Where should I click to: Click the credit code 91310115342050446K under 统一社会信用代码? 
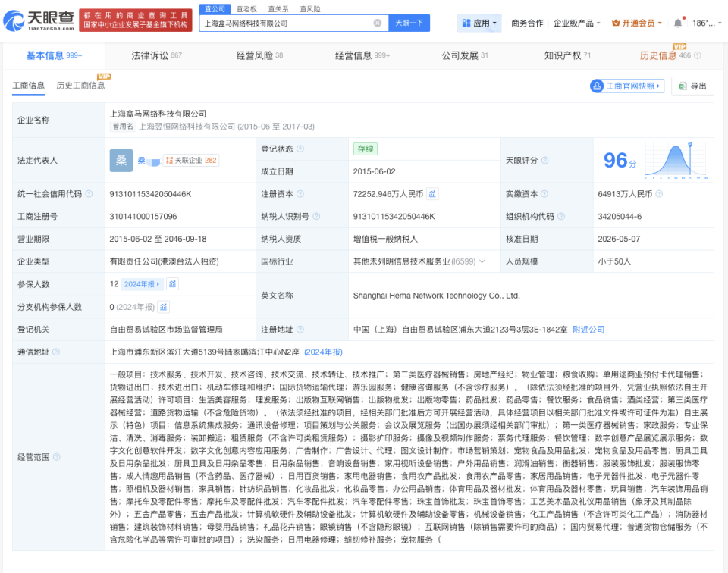[x=150, y=194]
